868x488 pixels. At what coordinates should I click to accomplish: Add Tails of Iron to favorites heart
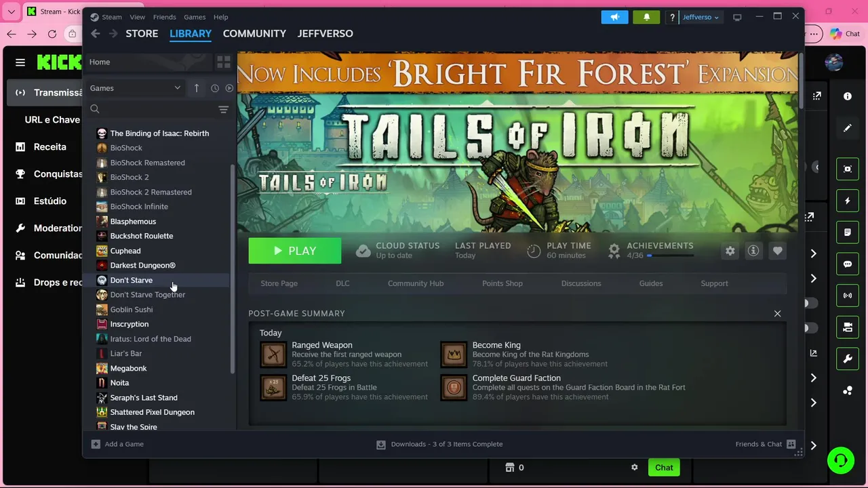click(x=777, y=251)
